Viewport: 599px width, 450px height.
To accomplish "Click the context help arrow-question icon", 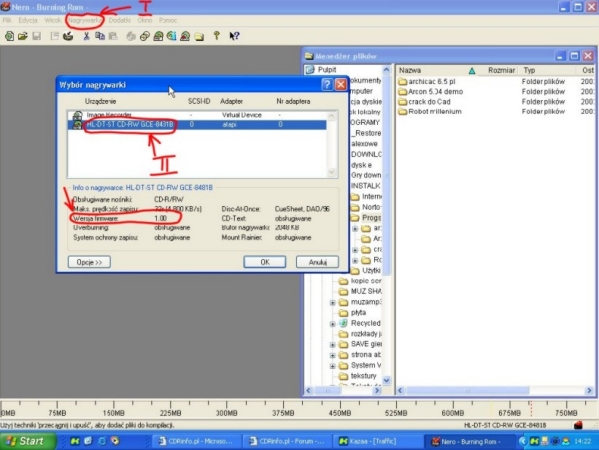I will (x=234, y=36).
